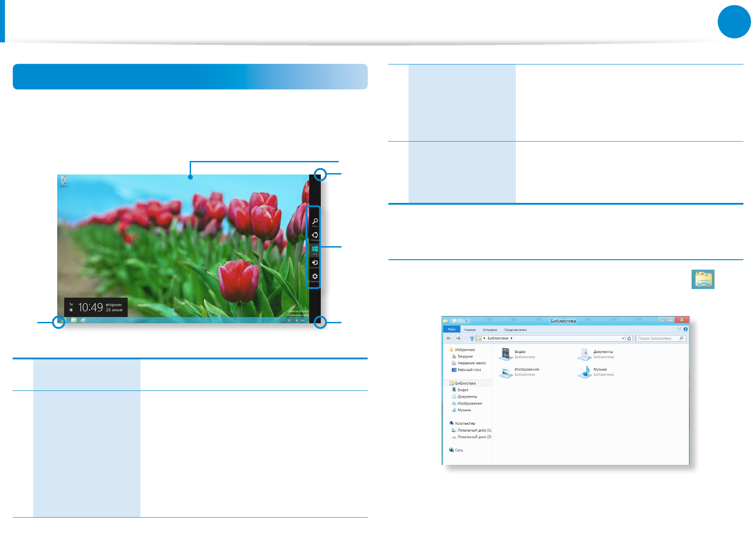
Task: Go up one folder level
Action: click(472, 338)
